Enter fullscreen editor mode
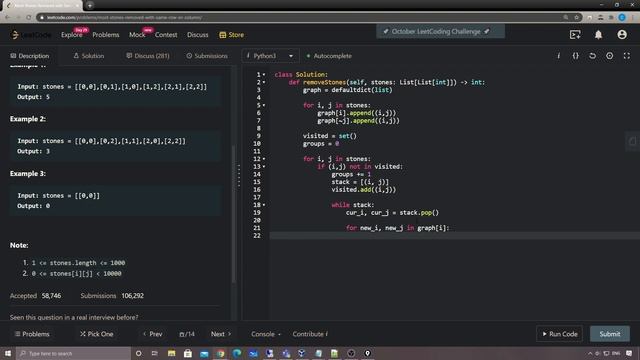 click(627, 56)
